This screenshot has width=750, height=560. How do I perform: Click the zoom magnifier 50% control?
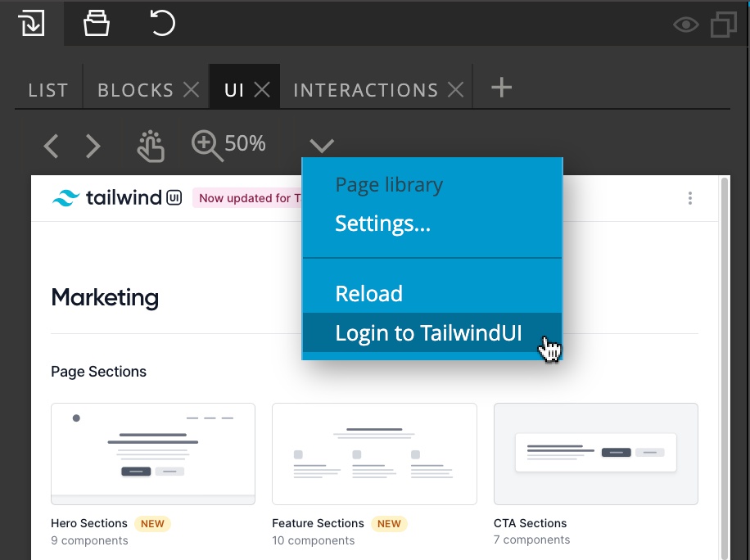coord(228,145)
